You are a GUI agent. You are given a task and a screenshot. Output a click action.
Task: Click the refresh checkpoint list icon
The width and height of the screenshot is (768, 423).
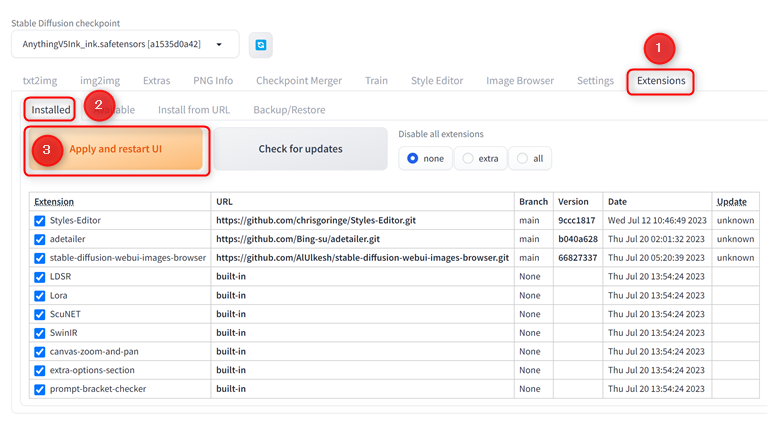260,45
